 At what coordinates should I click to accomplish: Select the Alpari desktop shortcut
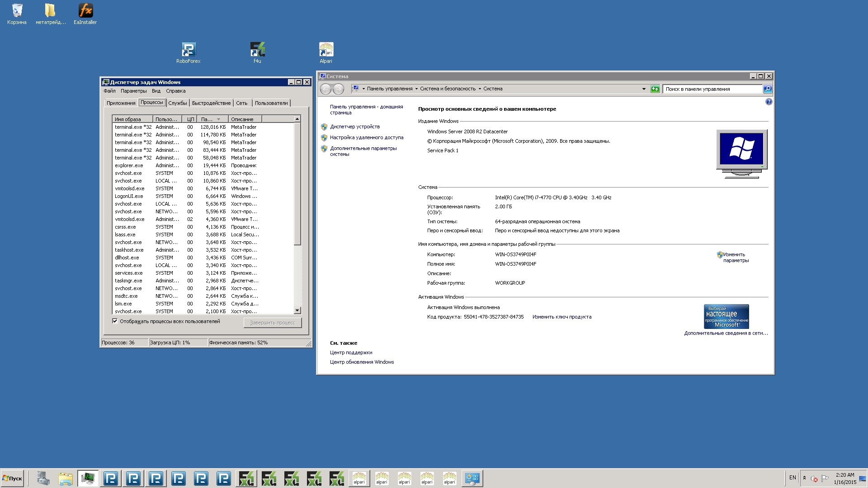coord(326,53)
